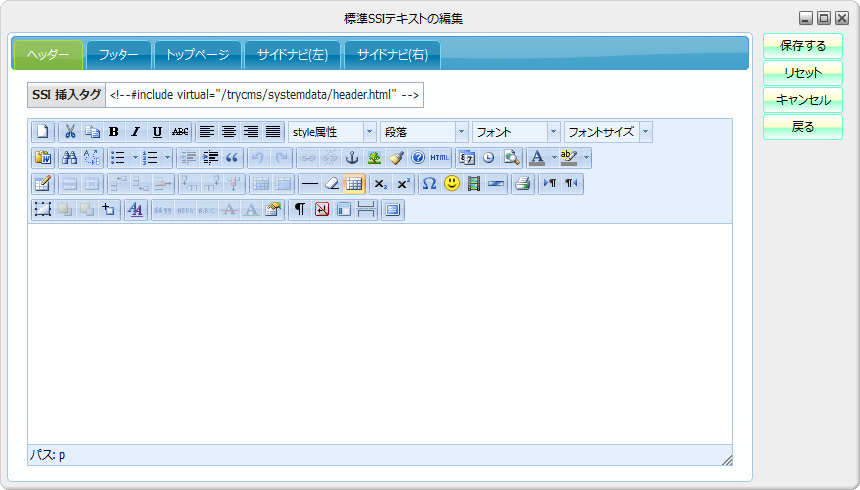Click the anchor insert icon

tap(352, 158)
